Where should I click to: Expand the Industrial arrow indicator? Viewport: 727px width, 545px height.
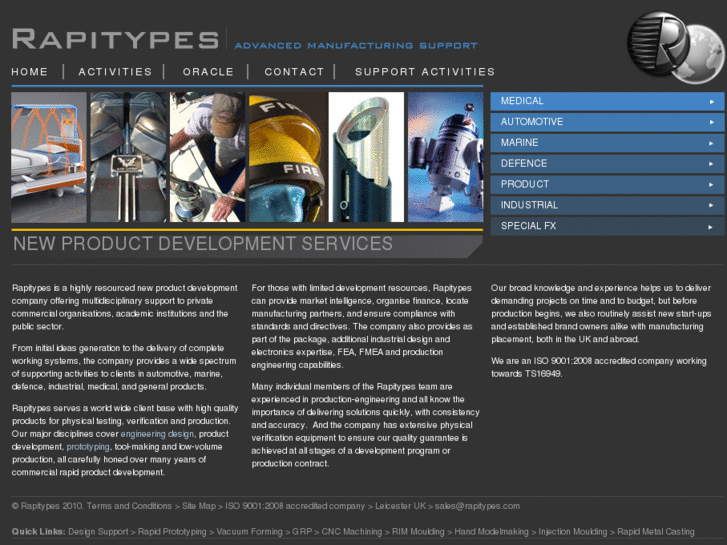[712, 205]
